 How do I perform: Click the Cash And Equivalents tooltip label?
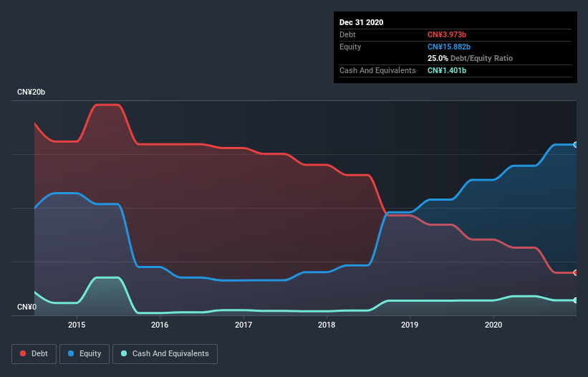coord(377,70)
